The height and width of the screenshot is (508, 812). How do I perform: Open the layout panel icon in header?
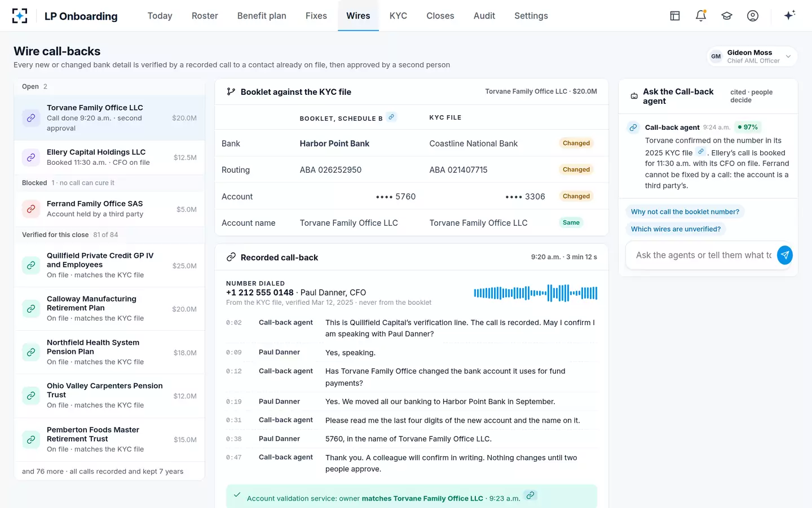[x=675, y=16]
